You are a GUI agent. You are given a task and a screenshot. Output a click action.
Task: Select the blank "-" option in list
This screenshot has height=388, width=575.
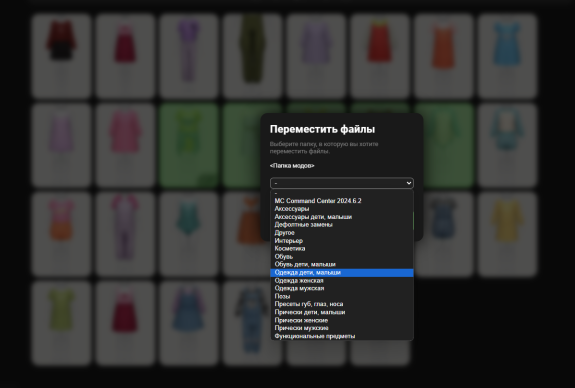[x=342, y=193]
